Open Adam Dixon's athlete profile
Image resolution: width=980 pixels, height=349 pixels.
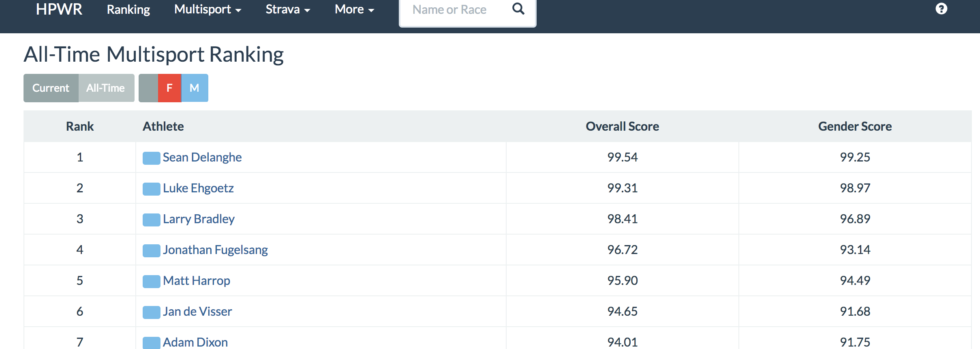pyautogui.click(x=195, y=342)
